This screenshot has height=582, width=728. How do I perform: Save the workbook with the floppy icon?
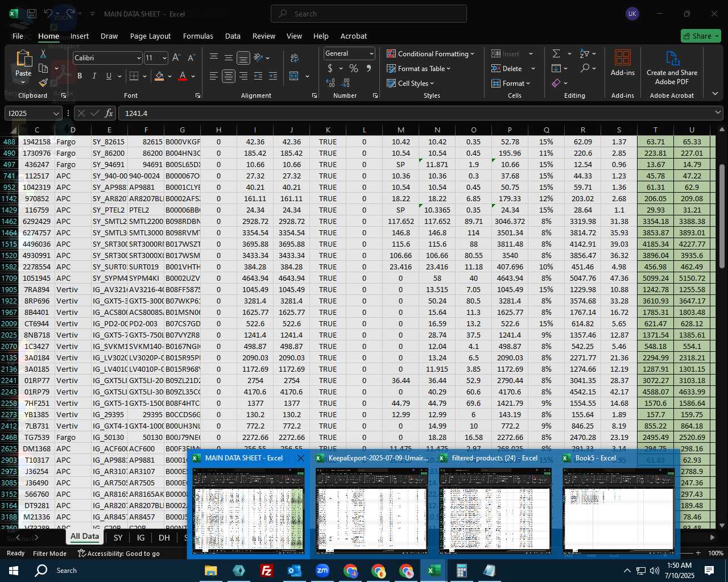[x=32, y=14]
